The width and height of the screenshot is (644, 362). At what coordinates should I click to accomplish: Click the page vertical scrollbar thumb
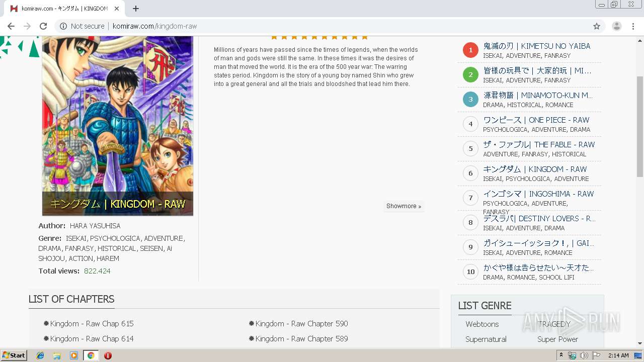tap(640, 127)
